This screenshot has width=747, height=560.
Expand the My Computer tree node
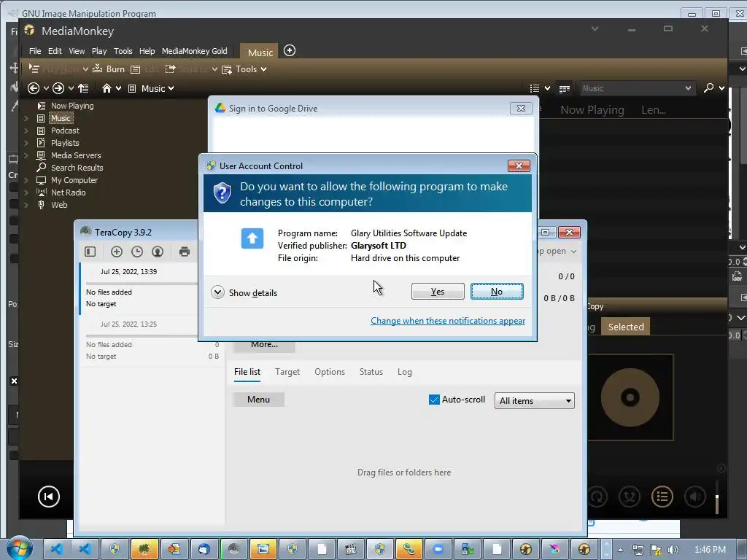[26, 181]
